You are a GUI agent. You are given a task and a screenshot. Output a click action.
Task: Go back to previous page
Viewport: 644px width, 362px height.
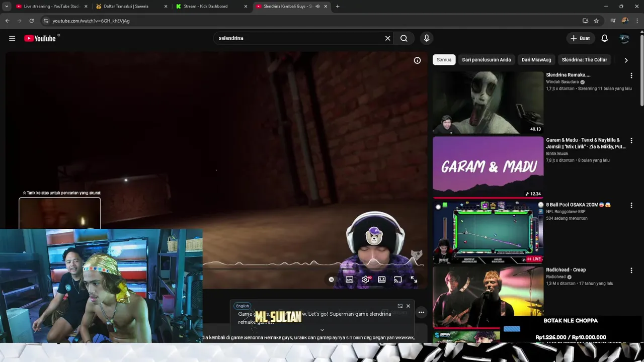7,21
